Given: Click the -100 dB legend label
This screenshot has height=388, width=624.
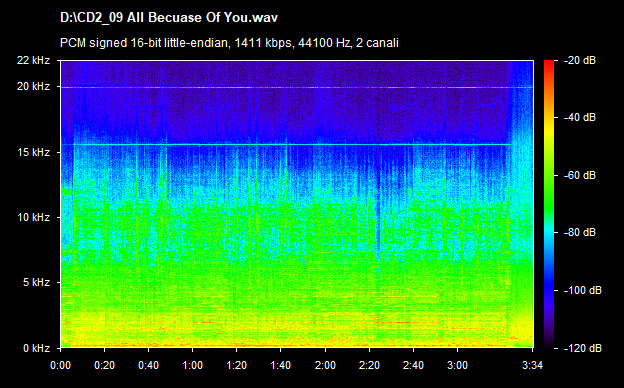Looking at the screenshot, I should [x=583, y=290].
